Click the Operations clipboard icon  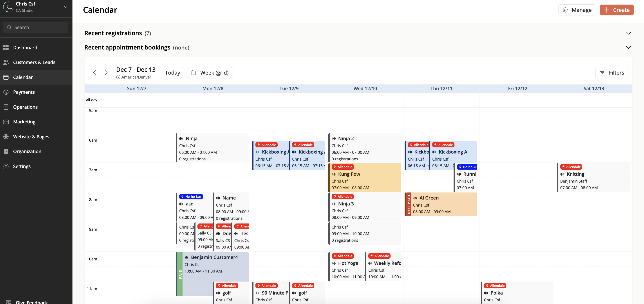click(x=6, y=107)
